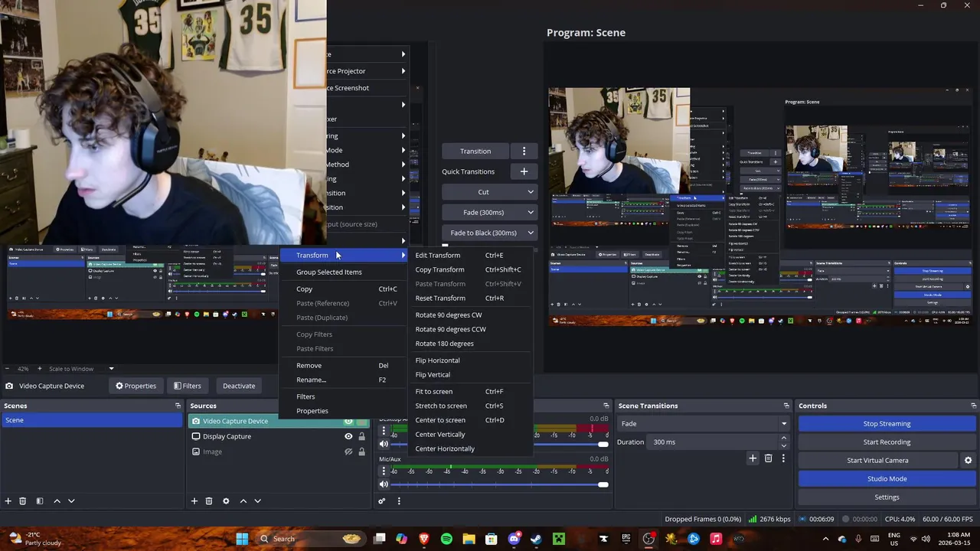This screenshot has width=980, height=551.
Task: Mute the Mic/Aux speaker icon
Action: [384, 484]
